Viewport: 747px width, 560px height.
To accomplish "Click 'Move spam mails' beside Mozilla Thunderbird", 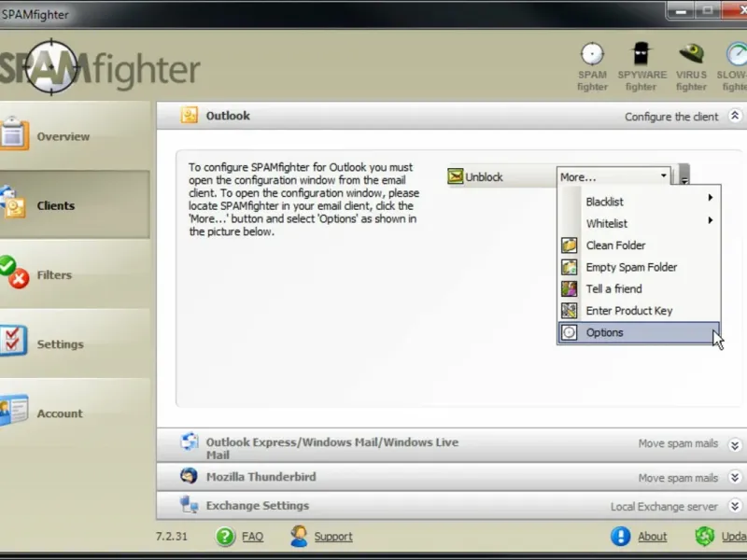I will 678,478.
